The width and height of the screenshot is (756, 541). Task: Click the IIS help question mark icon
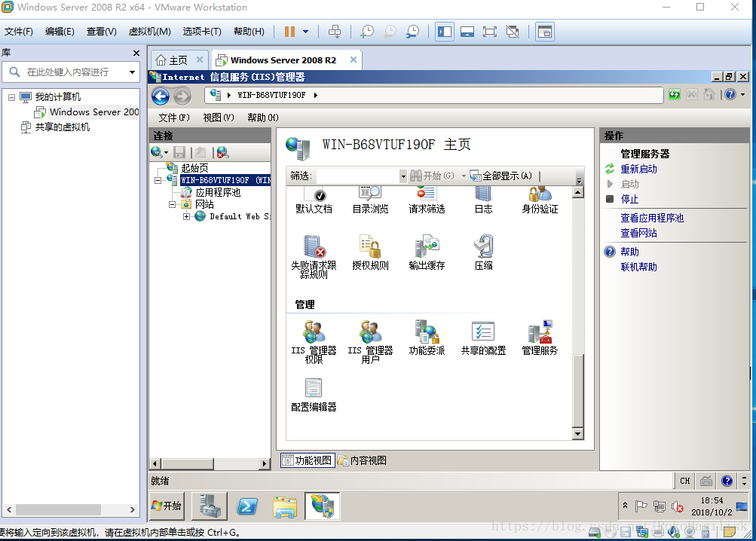(x=730, y=94)
